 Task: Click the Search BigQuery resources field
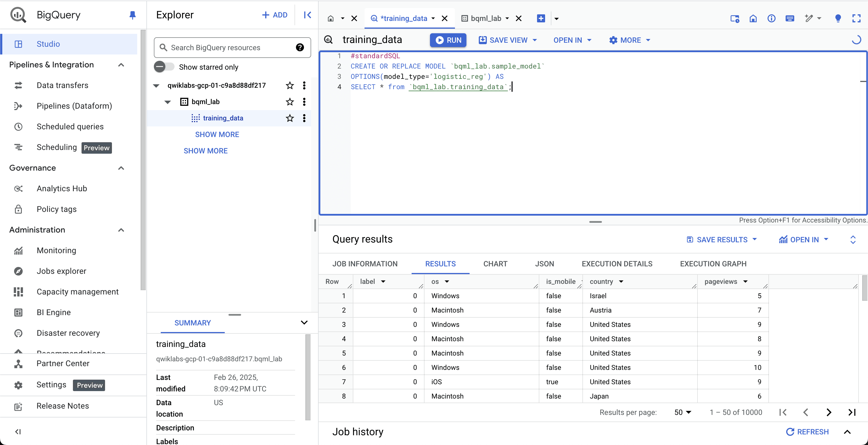[x=232, y=48]
